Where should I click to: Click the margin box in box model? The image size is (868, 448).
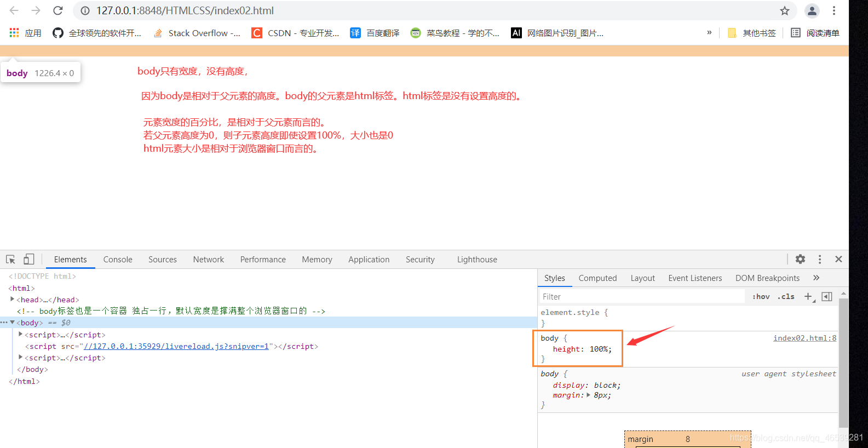(687, 439)
